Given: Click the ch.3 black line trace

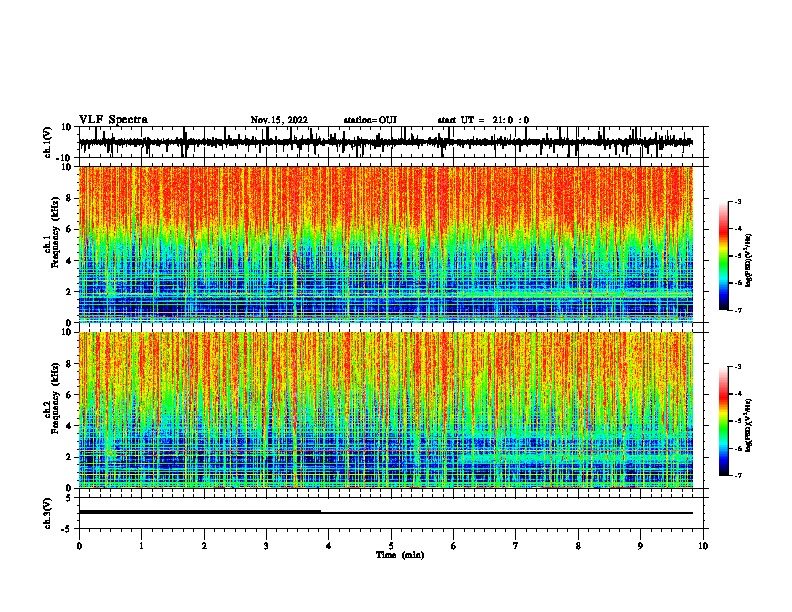Looking at the screenshot, I should pos(386,513).
